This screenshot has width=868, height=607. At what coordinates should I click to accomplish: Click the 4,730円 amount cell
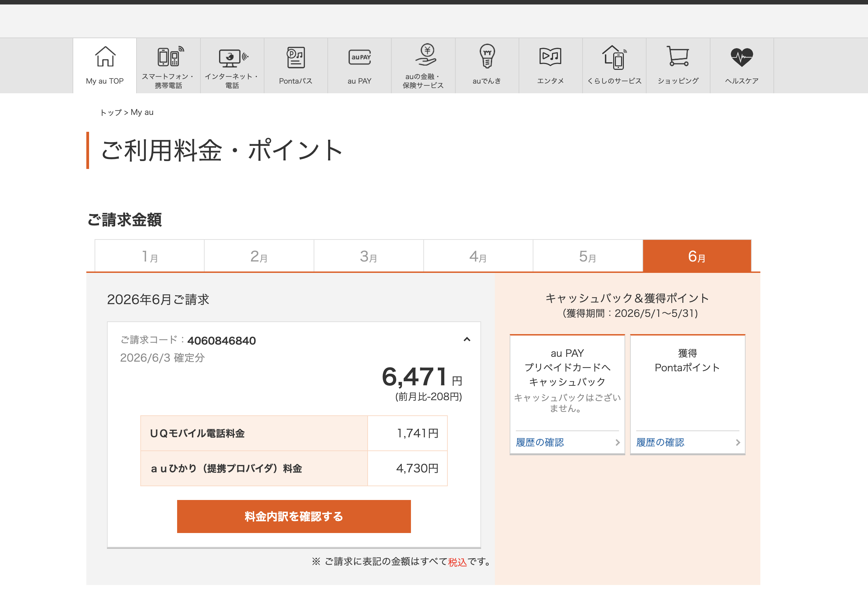point(408,468)
